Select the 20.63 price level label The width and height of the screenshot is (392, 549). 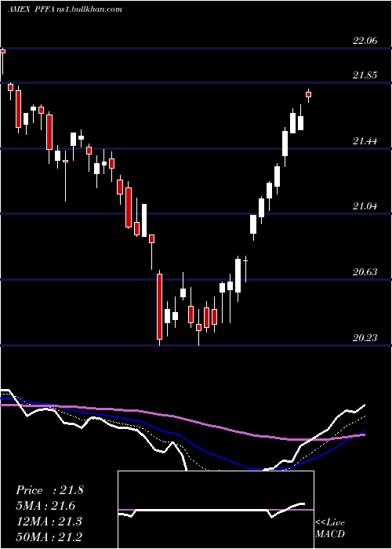(365, 271)
